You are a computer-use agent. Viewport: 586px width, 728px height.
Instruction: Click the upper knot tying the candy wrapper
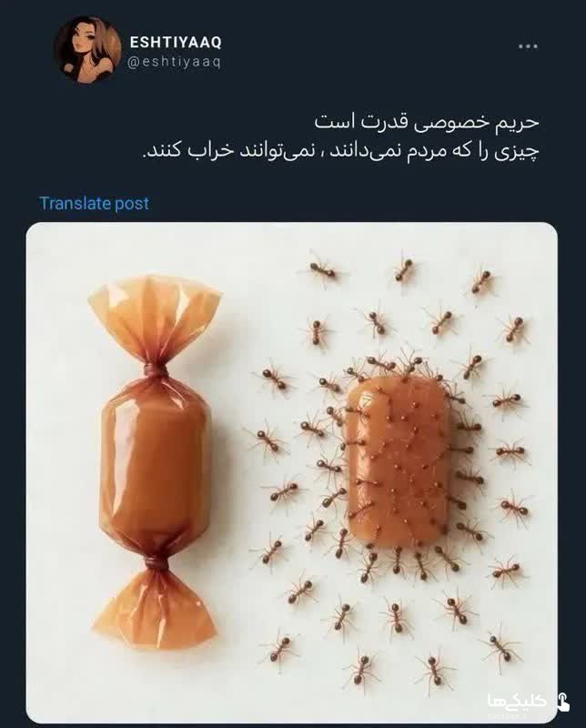155,372
